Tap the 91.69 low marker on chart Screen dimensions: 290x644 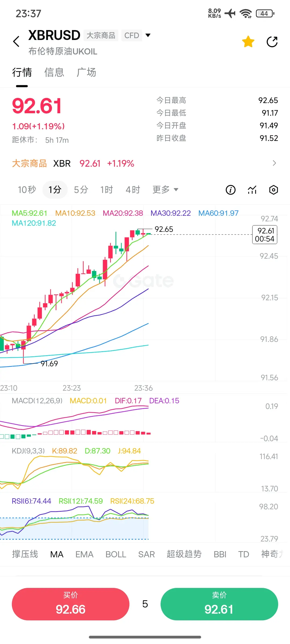pos(49,364)
